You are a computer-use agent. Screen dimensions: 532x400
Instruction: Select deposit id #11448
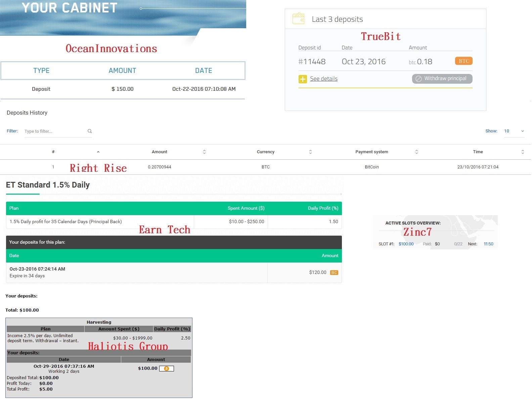312,62
